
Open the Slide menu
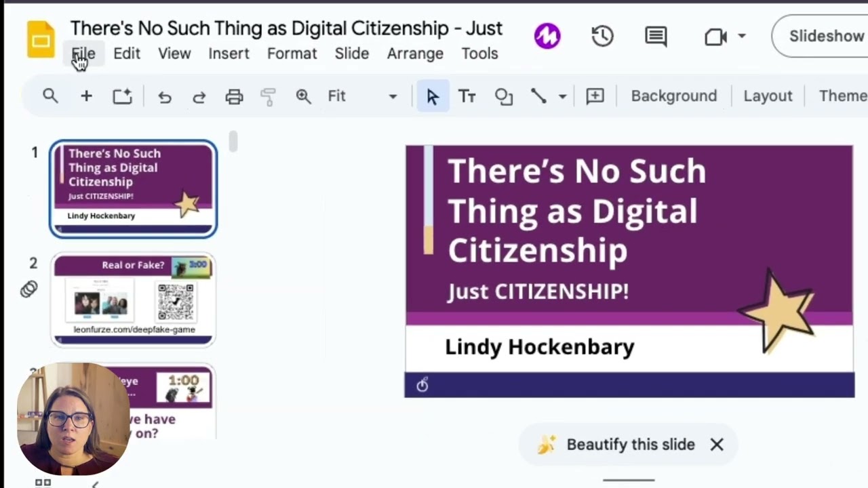coord(351,54)
